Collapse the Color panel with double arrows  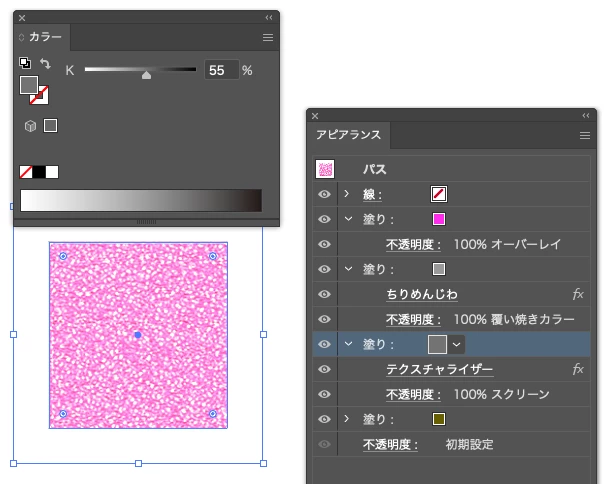click(269, 17)
